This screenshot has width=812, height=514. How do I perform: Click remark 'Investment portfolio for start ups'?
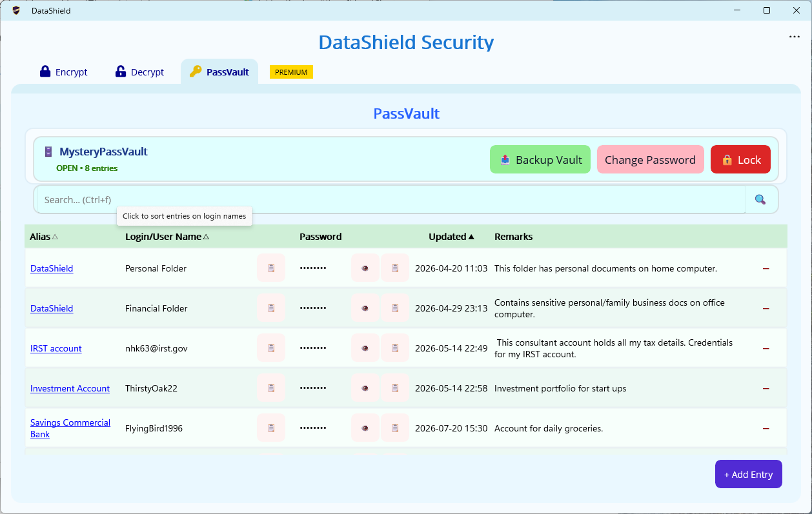(560, 388)
